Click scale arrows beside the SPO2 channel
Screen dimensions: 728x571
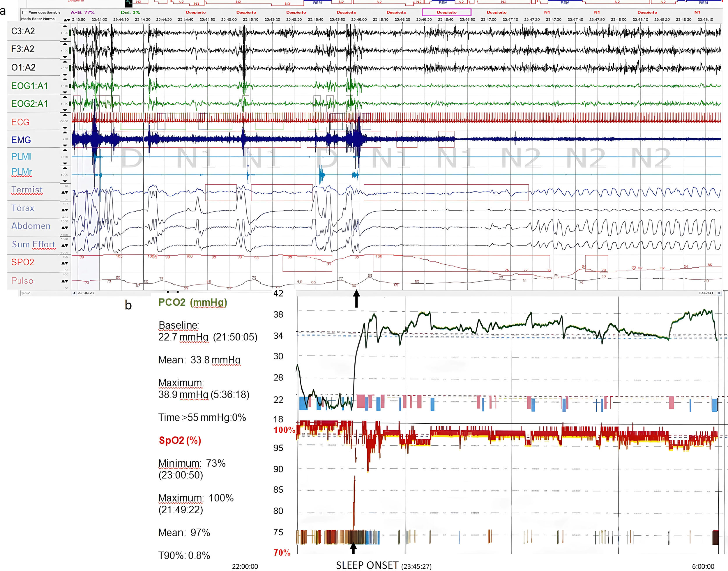(65, 264)
